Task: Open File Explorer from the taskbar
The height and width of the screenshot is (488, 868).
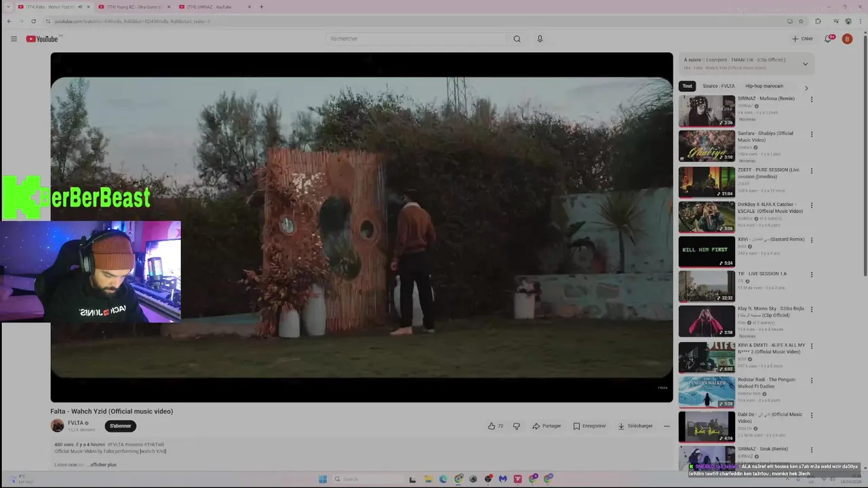Action: pyautogui.click(x=428, y=479)
